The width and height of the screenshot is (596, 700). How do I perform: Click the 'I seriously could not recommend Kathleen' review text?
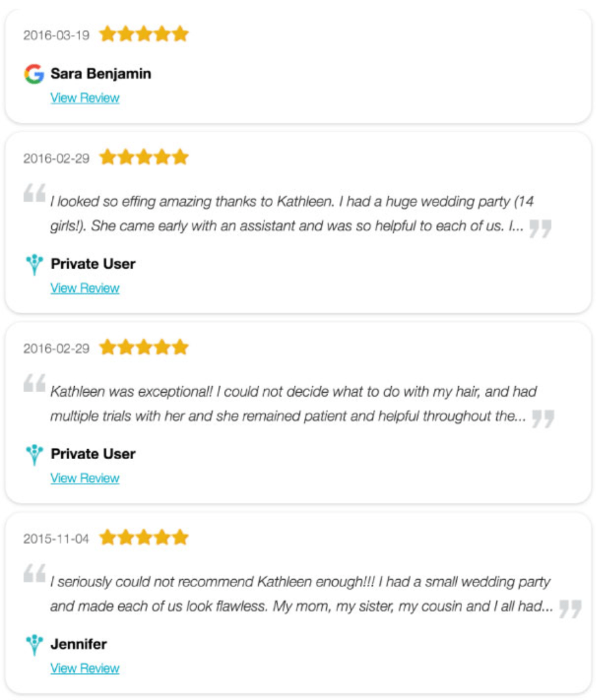(301, 594)
